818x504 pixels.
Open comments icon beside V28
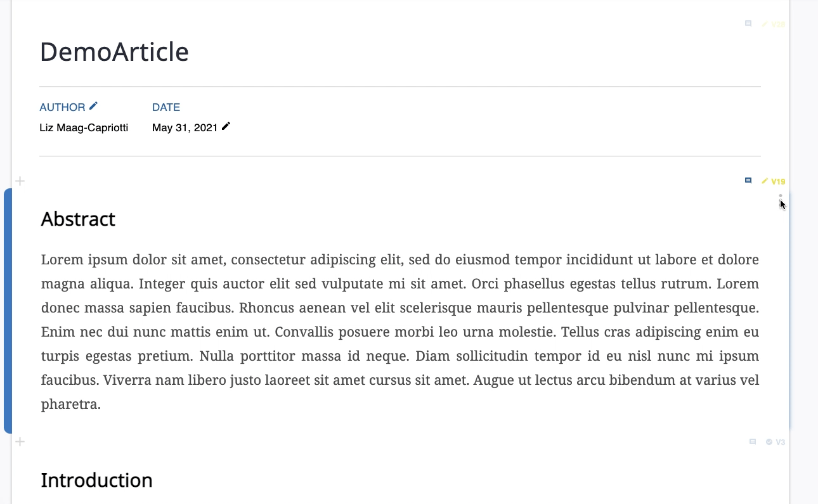click(748, 23)
